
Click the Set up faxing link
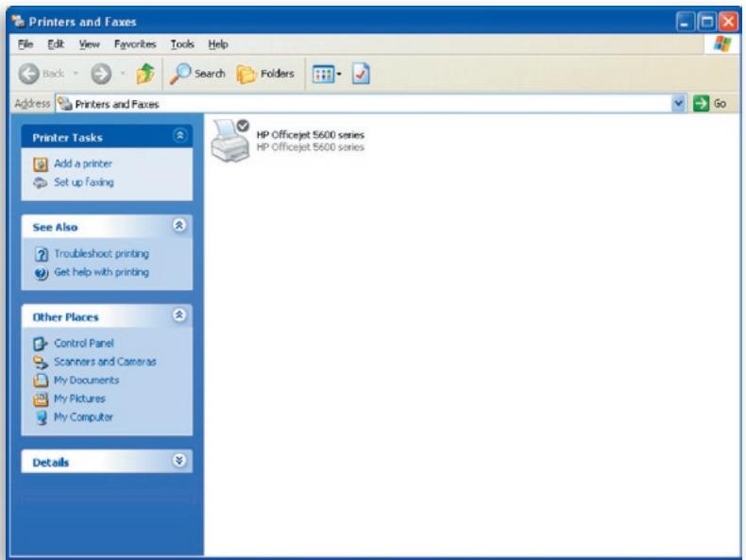(84, 182)
